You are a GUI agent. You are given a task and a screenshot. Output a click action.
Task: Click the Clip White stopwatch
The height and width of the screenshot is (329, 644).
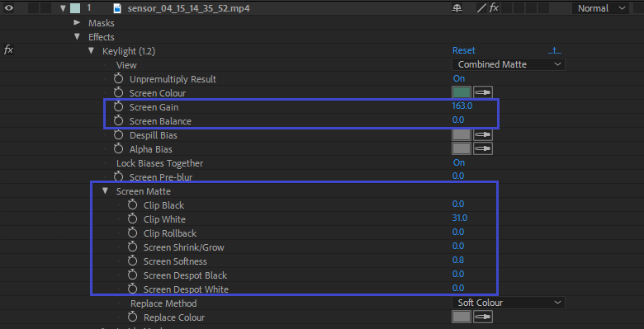132,219
